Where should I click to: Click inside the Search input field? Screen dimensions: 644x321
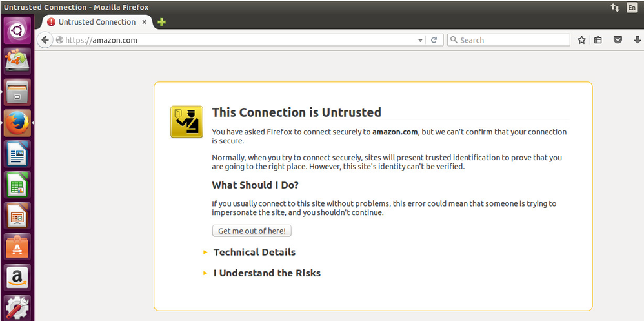(x=510, y=40)
